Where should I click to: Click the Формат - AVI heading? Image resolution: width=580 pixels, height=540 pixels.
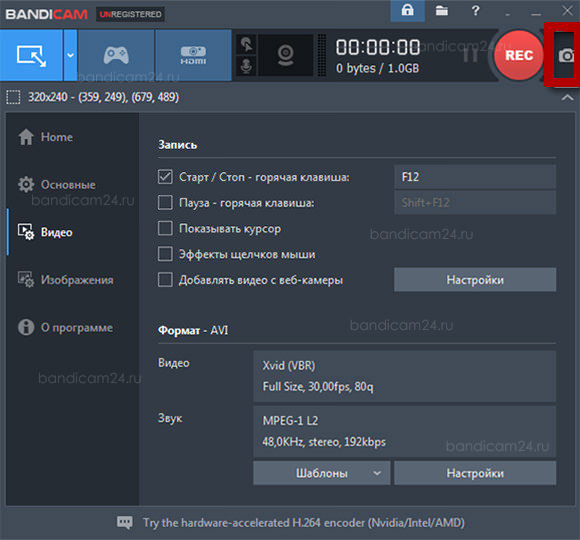(193, 330)
